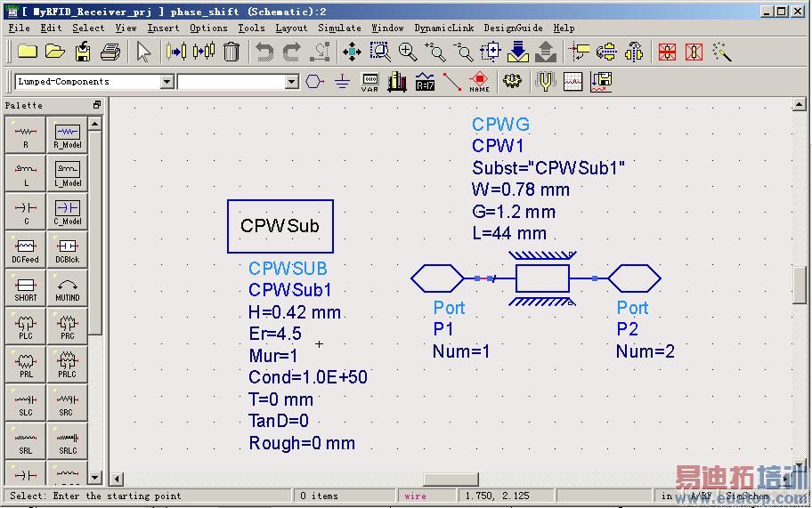Click the H=0.42 mm parameter text
This screenshot has width=812, height=508.
point(295,312)
